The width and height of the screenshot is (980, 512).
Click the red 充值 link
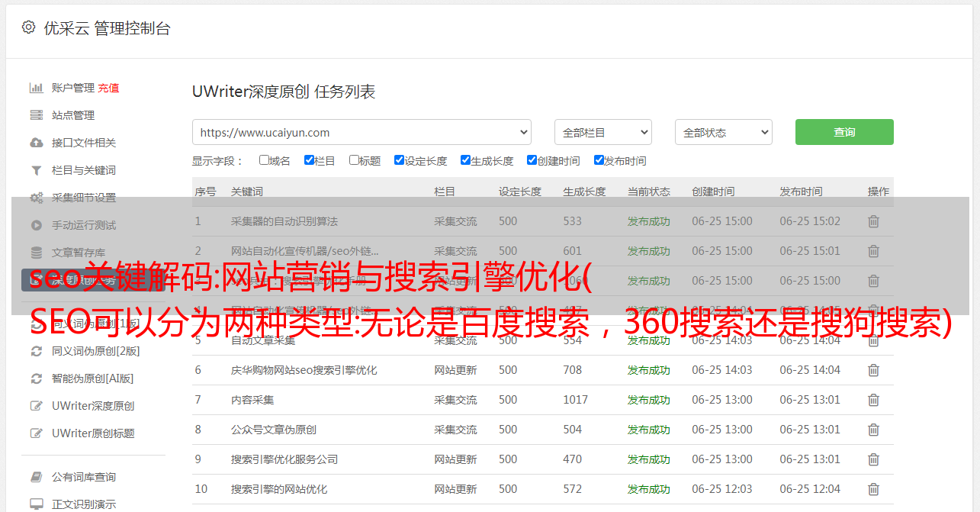click(x=108, y=88)
